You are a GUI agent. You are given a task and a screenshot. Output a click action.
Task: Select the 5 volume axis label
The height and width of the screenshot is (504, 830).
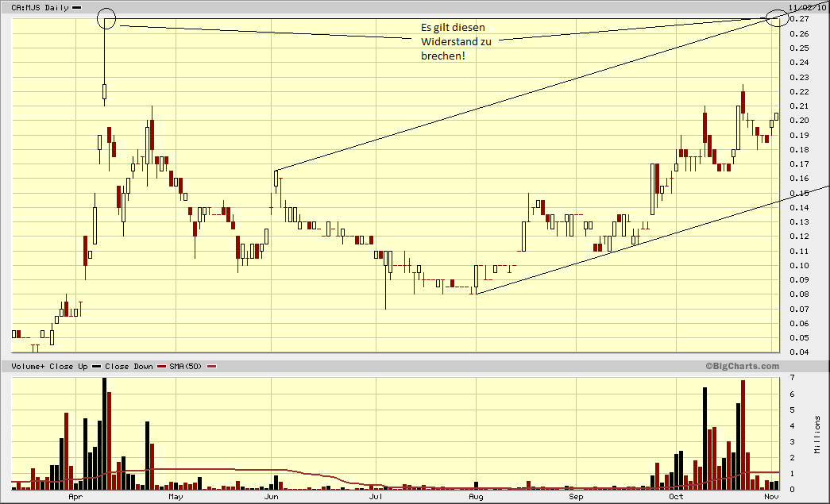click(793, 410)
